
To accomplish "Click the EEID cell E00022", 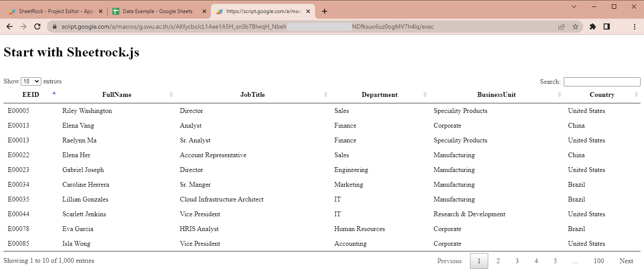I will coord(19,155).
